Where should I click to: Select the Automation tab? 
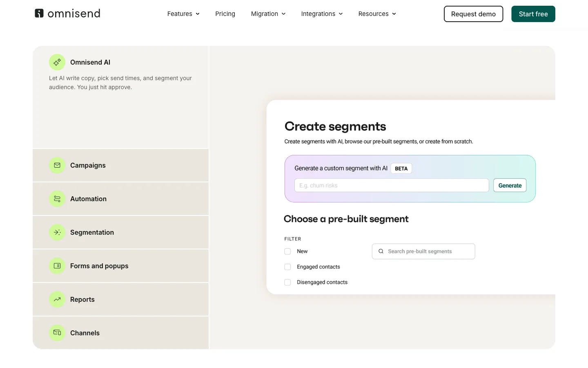[120, 199]
